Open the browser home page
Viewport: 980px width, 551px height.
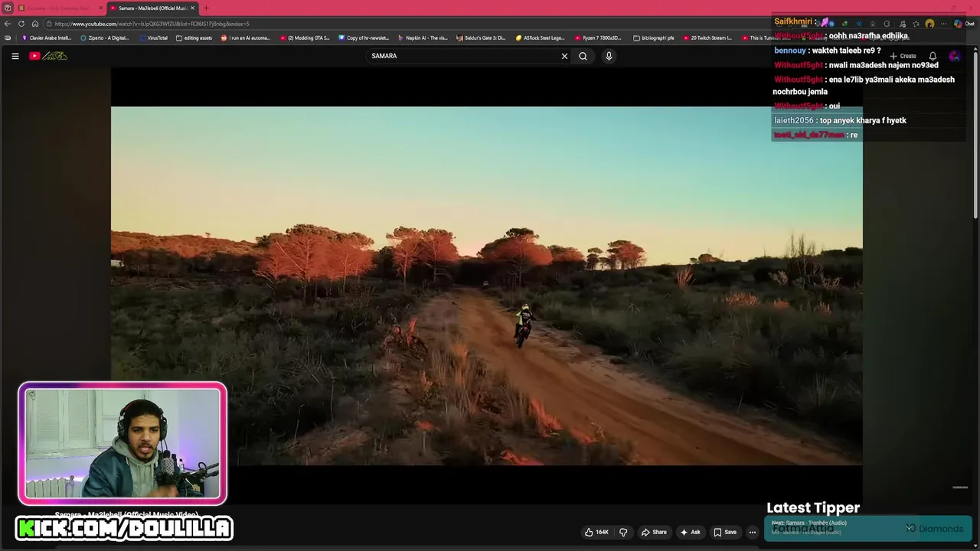[x=34, y=24]
